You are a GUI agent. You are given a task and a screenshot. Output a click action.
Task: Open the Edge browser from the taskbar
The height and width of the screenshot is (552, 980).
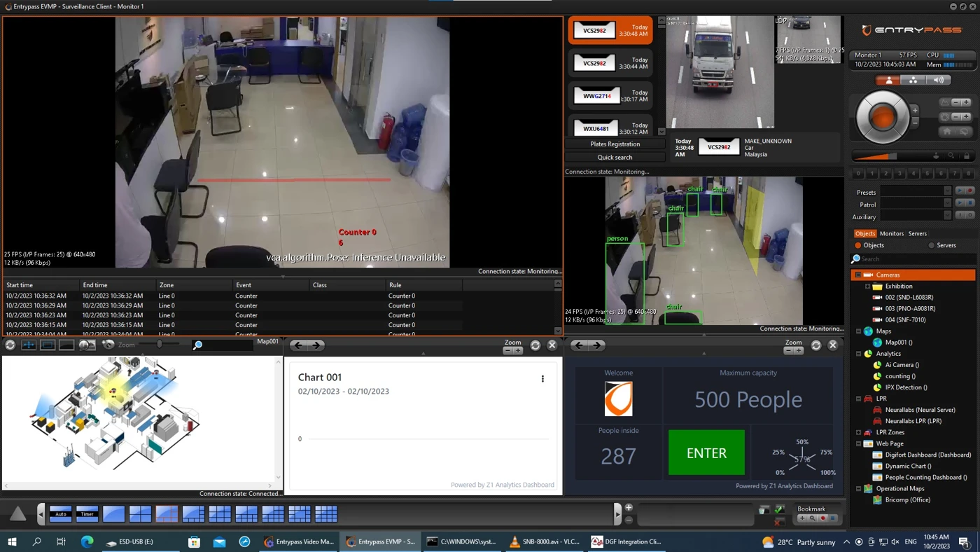click(87, 541)
